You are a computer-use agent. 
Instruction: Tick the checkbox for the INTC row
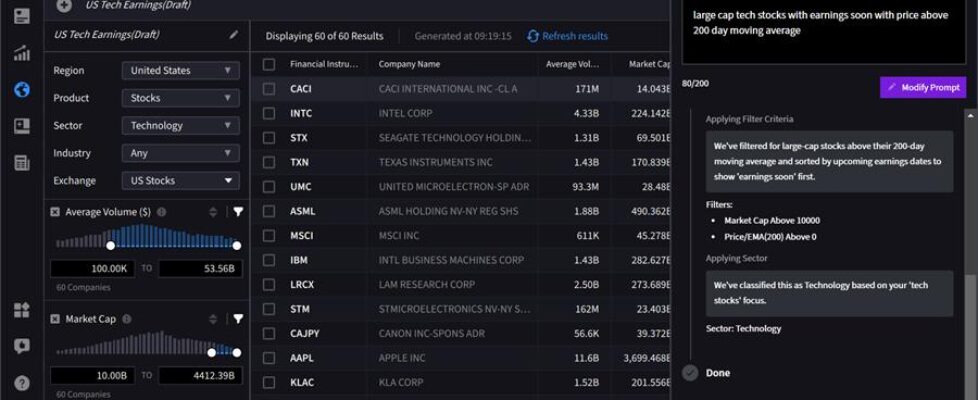click(x=269, y=113)
